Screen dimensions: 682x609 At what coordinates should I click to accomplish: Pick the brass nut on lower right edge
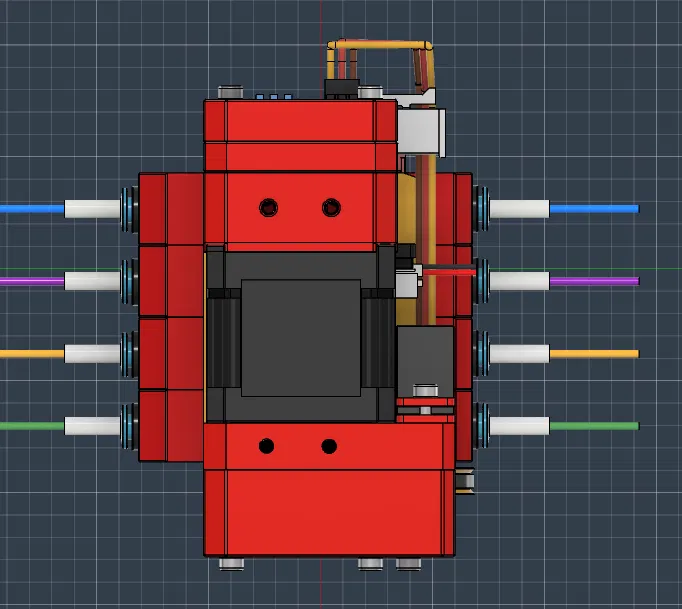(x=465, y=481)
